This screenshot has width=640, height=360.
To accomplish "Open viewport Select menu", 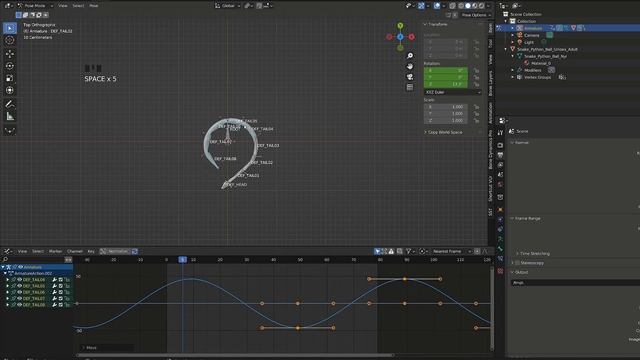I will [x=78, y=6].
